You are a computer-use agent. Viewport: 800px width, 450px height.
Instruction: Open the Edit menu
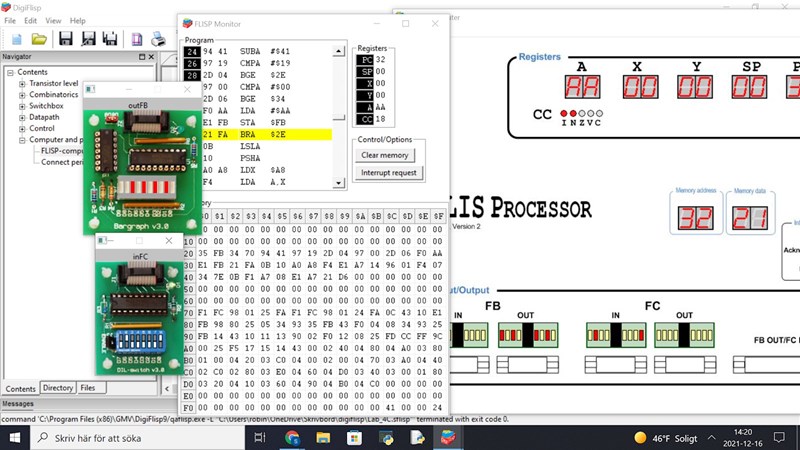(31, 20)
